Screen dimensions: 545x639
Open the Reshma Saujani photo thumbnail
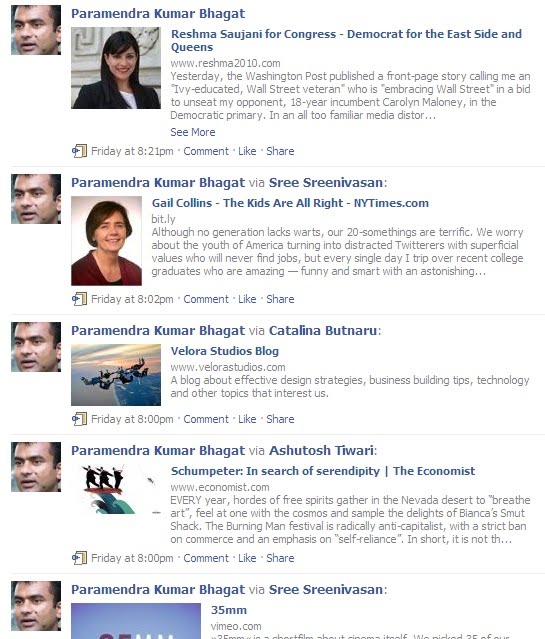116,68
